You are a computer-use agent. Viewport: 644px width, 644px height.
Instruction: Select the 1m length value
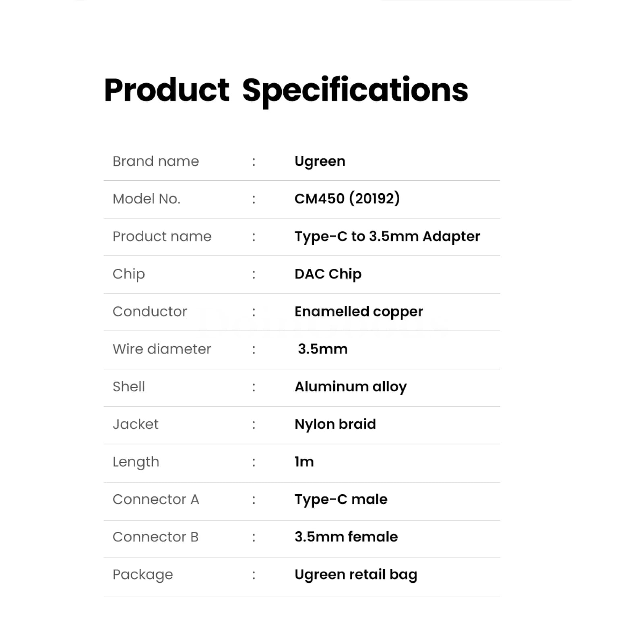304,462
